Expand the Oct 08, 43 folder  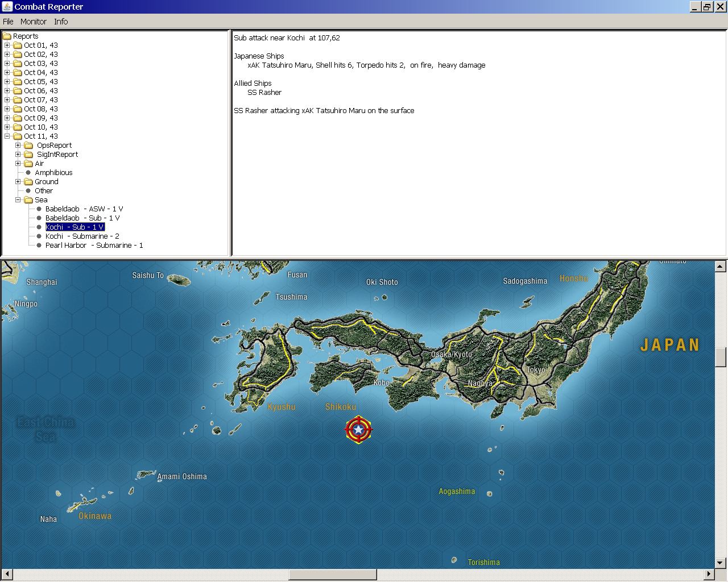pos(7,109)
